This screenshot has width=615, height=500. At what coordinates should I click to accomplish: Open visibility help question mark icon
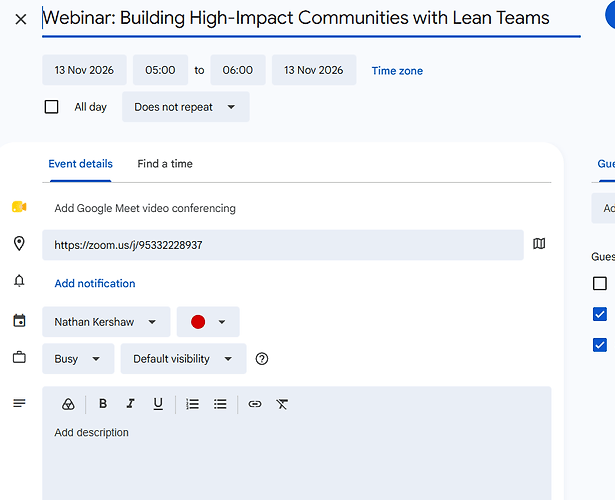click(262, 359)
